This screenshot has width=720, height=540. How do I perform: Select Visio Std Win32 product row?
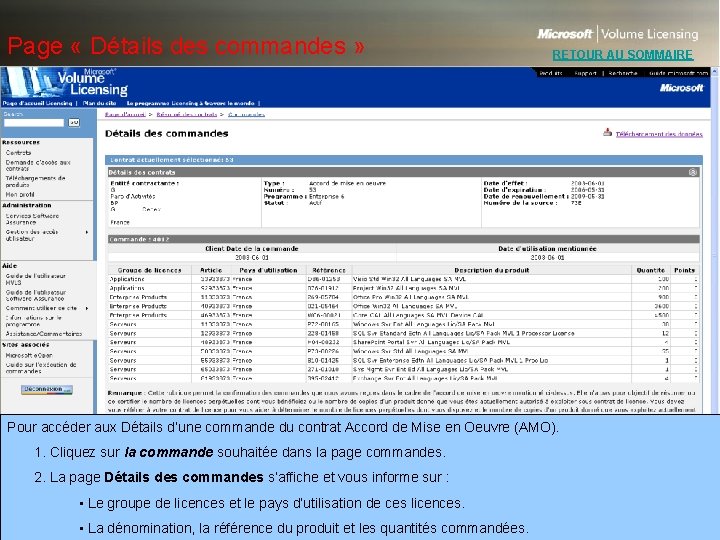click(404, 279)
